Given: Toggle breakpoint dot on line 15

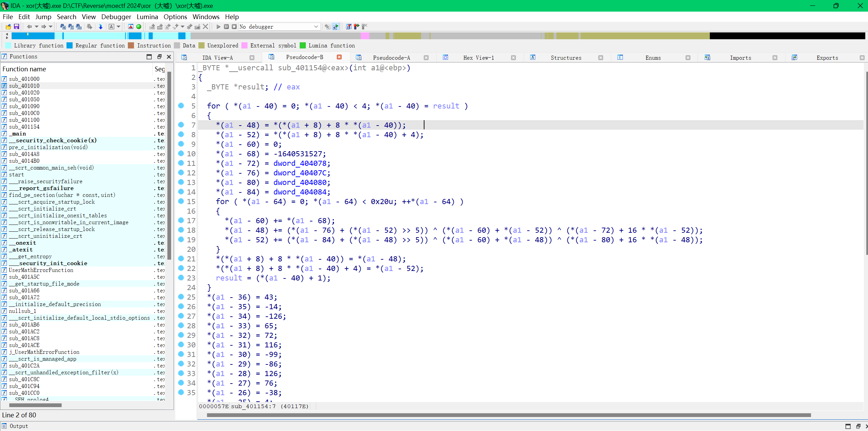Looking at the screenshot, I should pos(181,201).
